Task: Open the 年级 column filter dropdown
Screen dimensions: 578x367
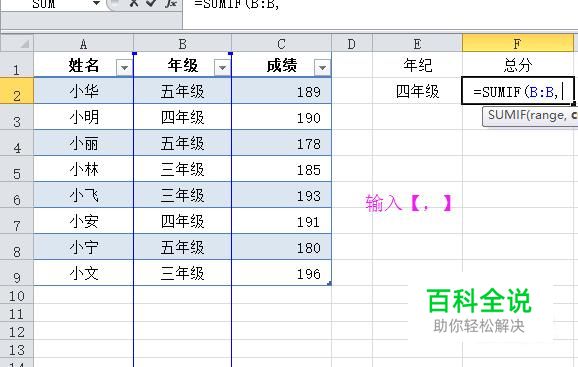Action: pyautogui.click(x=222, y=67)
